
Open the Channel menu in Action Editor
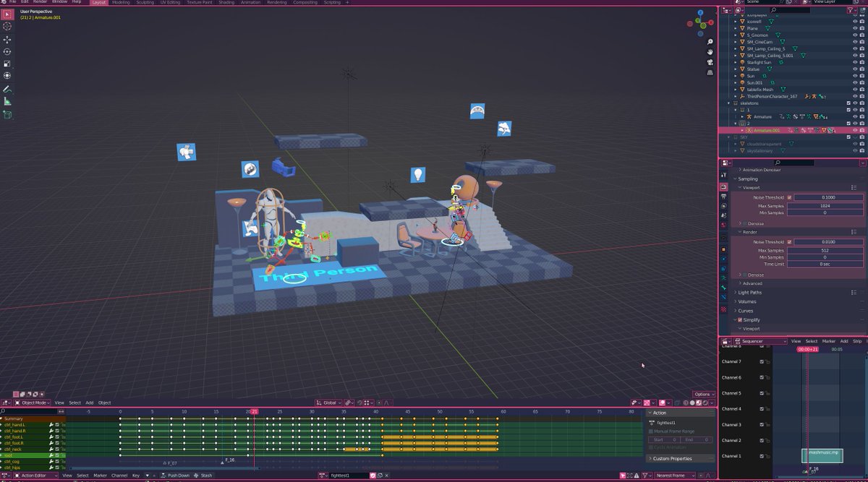pos(119,475)
